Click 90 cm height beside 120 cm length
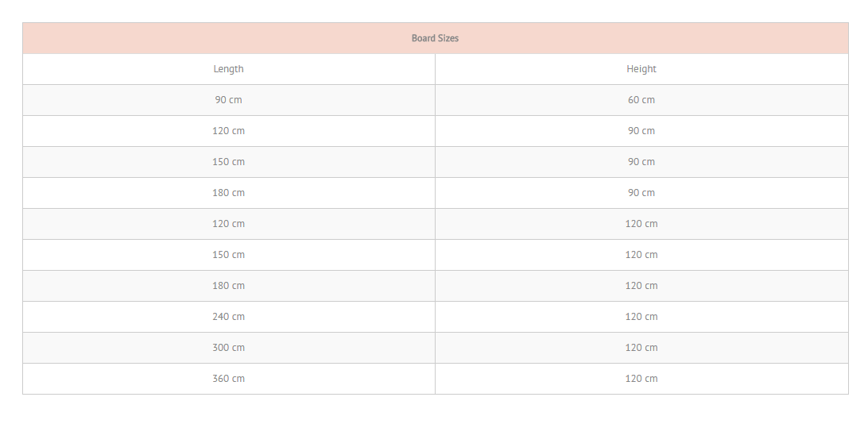868x424 pixels. pyautogui.click(x=641, y=131)
